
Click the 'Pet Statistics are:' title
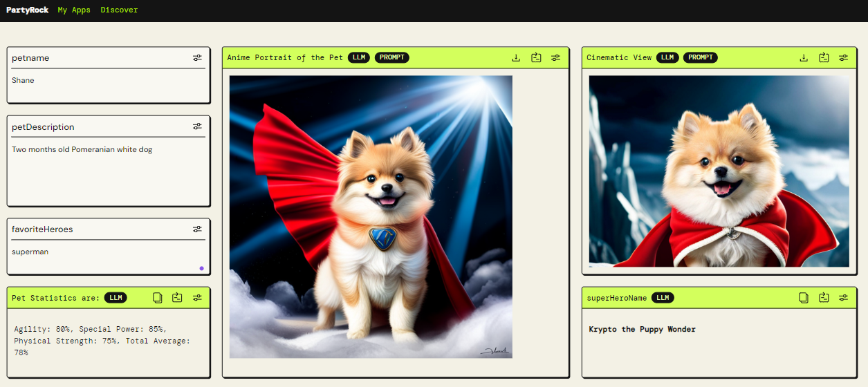[x=56, y=298]
